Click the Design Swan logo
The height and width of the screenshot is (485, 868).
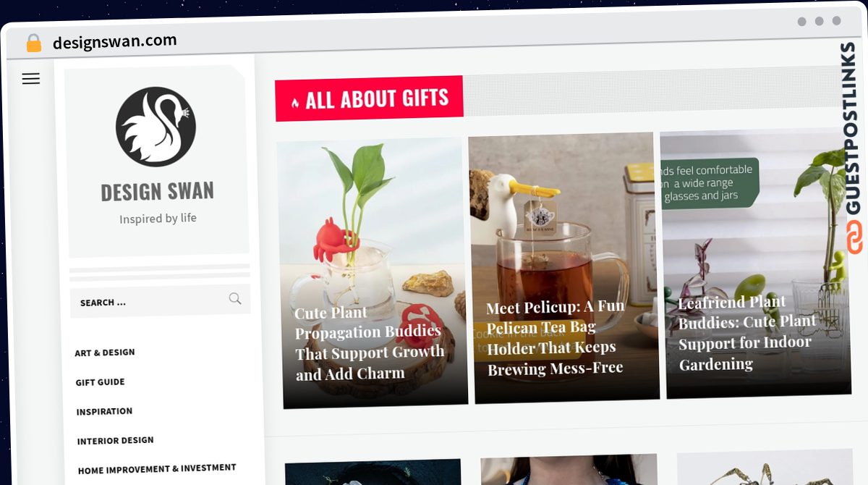tap(156, 127)
